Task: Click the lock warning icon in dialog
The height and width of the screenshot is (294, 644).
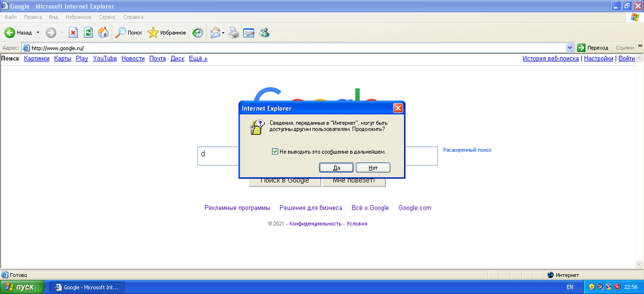Action: [x=257, y=127]
